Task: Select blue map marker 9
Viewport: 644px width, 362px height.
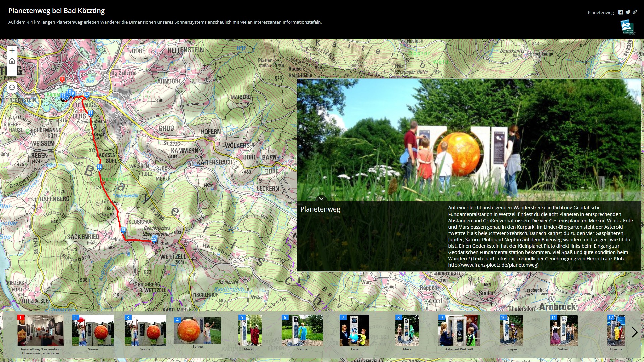Action: 72,94
